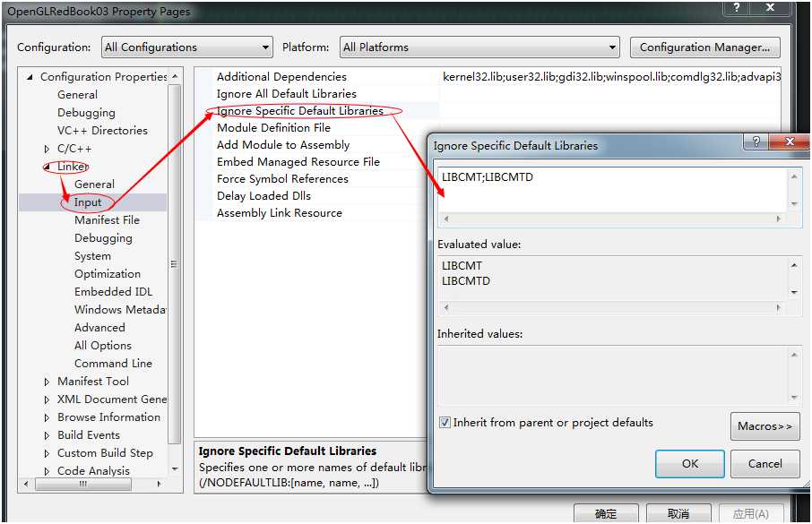The width and height of the screenshot is (812, 524).
Task: Select General under Configuration Properties
Action: click(x=77, y=95)
